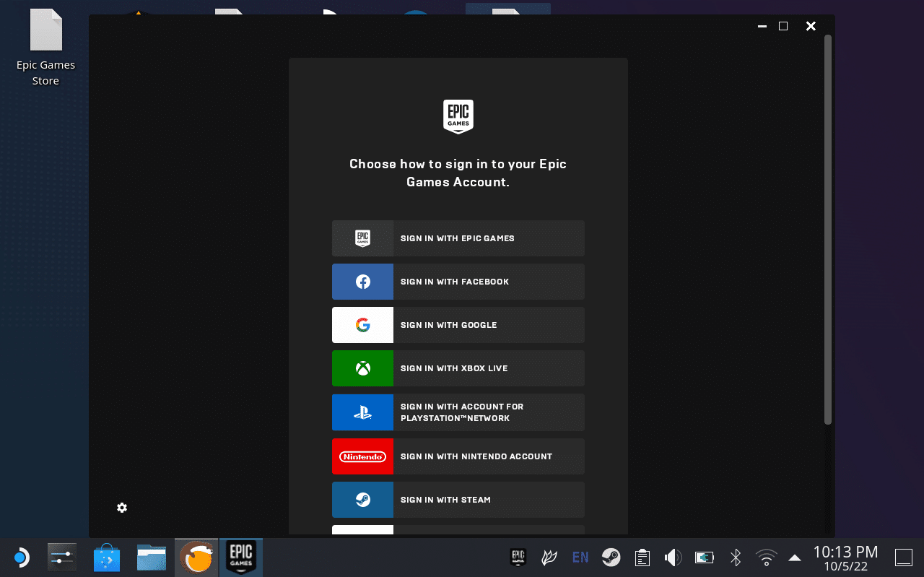924x577 pixels.
Task: Sign in with Facebook
Action: (458, 282)
